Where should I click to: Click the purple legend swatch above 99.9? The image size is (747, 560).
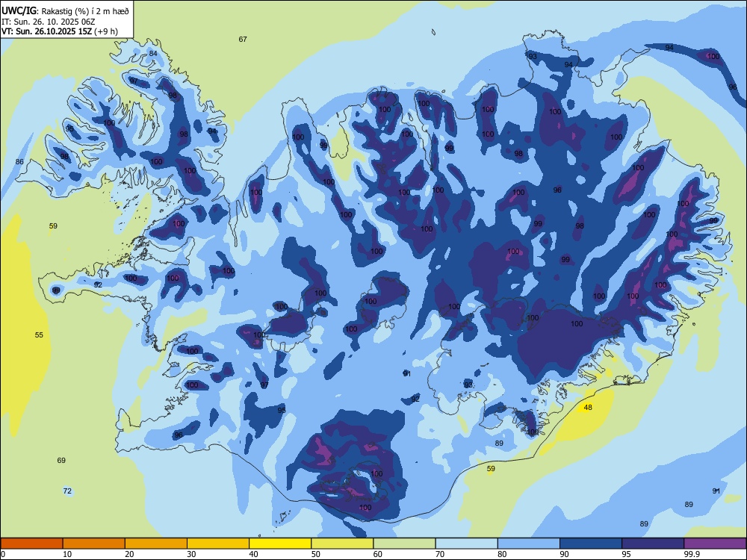coord(715,544)
